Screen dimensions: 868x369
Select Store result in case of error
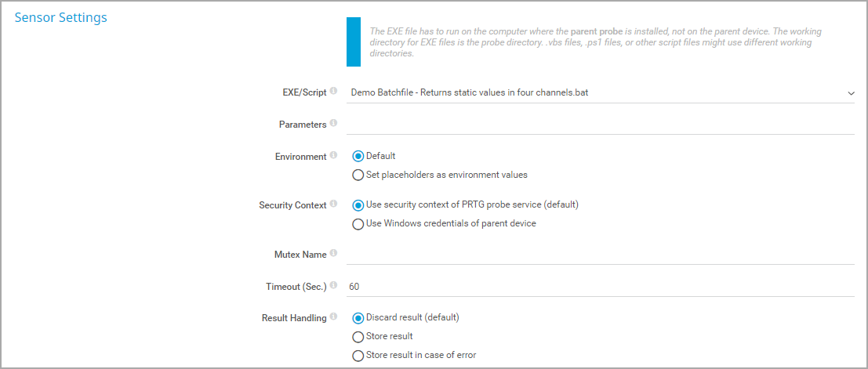(x=358, y=355)
